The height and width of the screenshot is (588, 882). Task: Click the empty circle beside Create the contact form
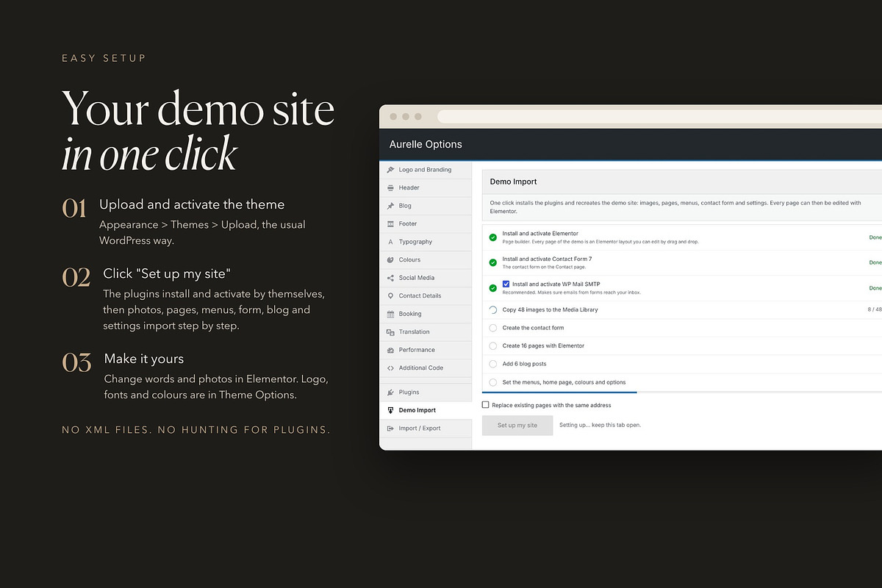click(x=492, y=328)
